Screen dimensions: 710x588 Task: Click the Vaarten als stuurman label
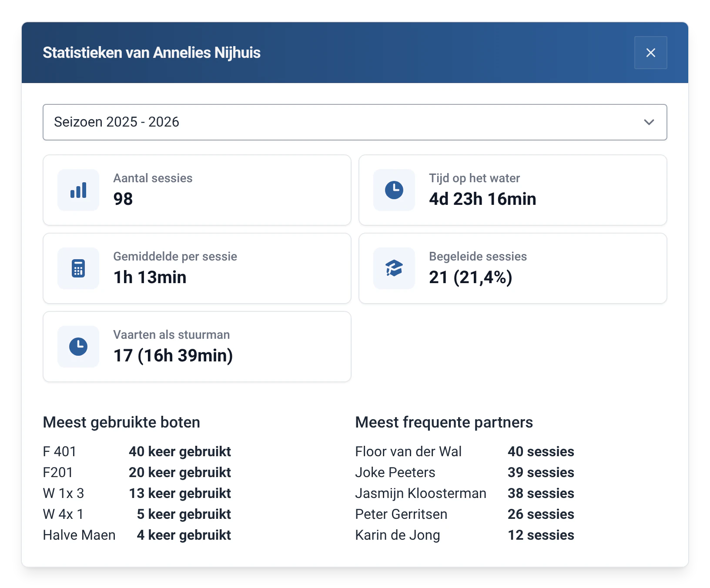(x=171, y=335)
